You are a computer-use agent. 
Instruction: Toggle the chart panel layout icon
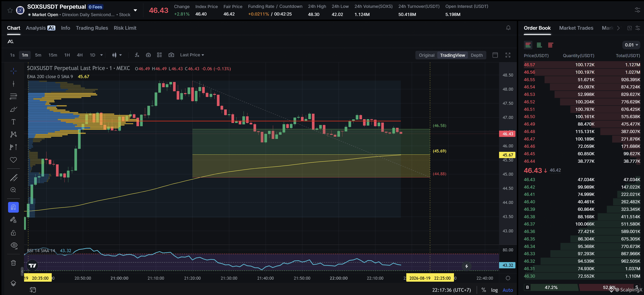click(495, 55)
